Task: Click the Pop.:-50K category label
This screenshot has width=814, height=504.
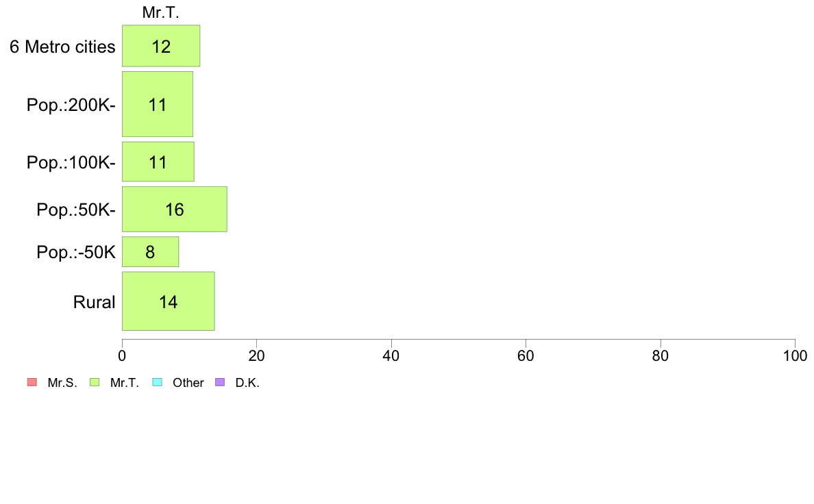Action: pos(76,252)
